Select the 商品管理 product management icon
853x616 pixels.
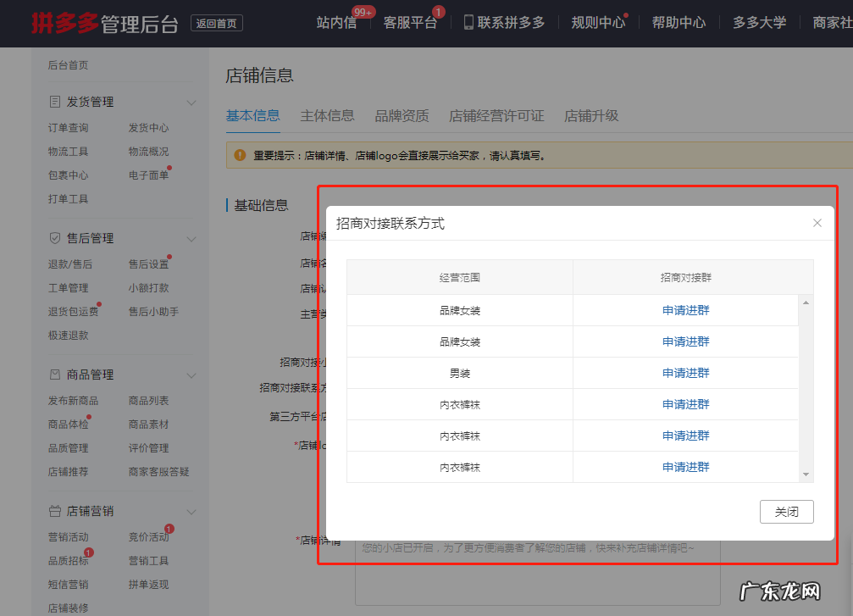coord(54,375)
